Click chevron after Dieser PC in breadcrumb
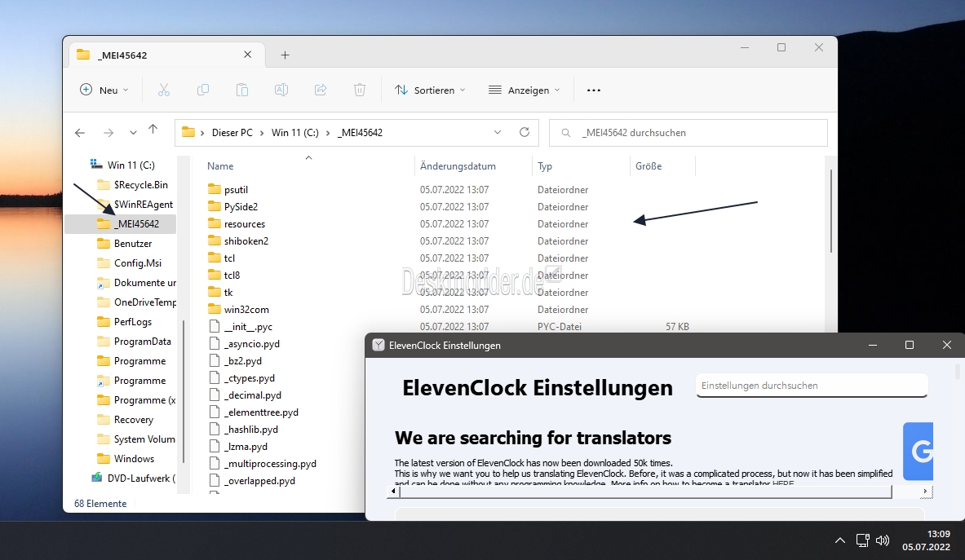 [262, 133]
